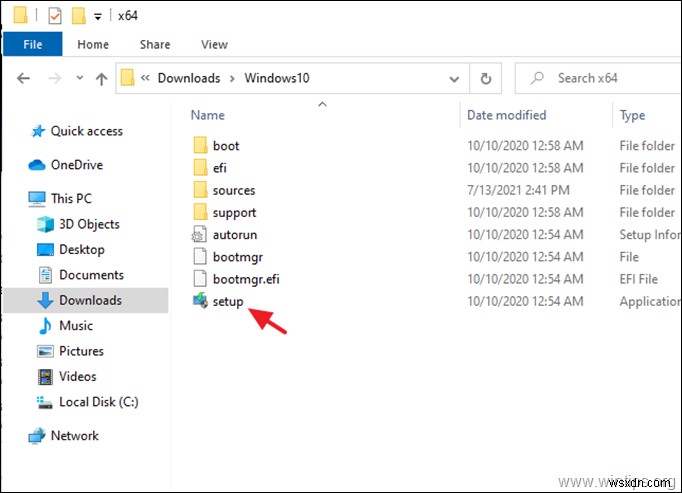Select the bootmgr.efi file
682x493 pixels.
click(x=246, y=279)
